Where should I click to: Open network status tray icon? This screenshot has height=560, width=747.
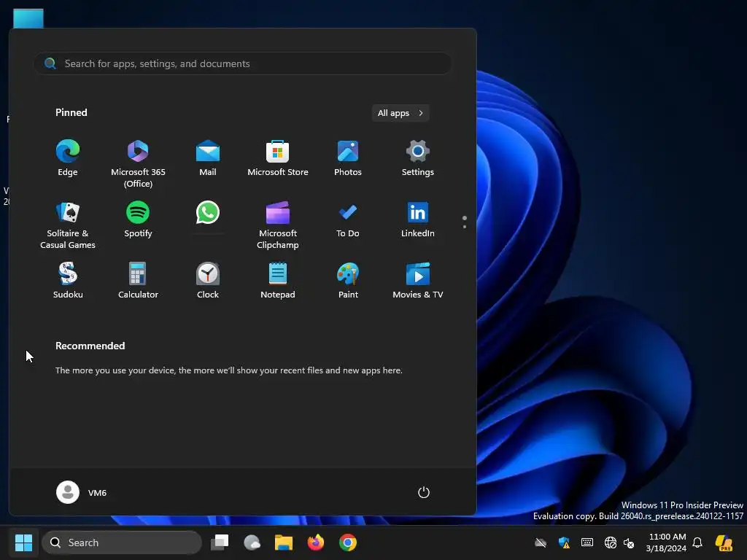pos(610,542)
